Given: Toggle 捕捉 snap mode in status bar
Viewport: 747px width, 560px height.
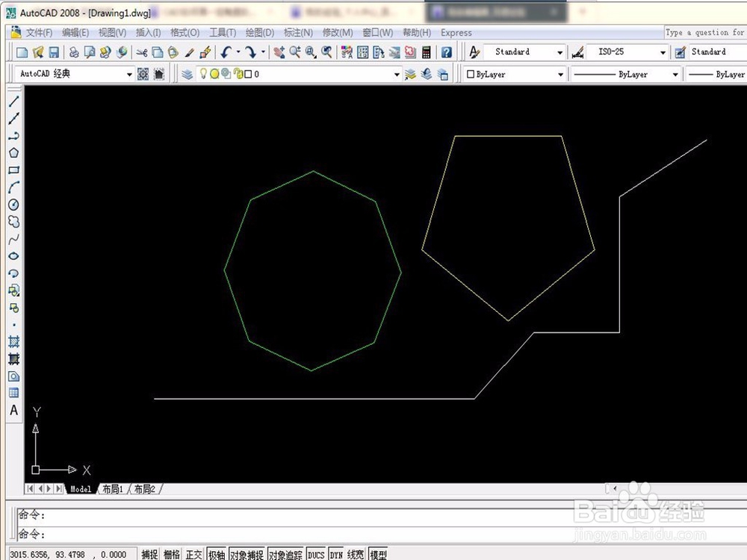Looking at the screenshot, I should click(x=149, y=554).
